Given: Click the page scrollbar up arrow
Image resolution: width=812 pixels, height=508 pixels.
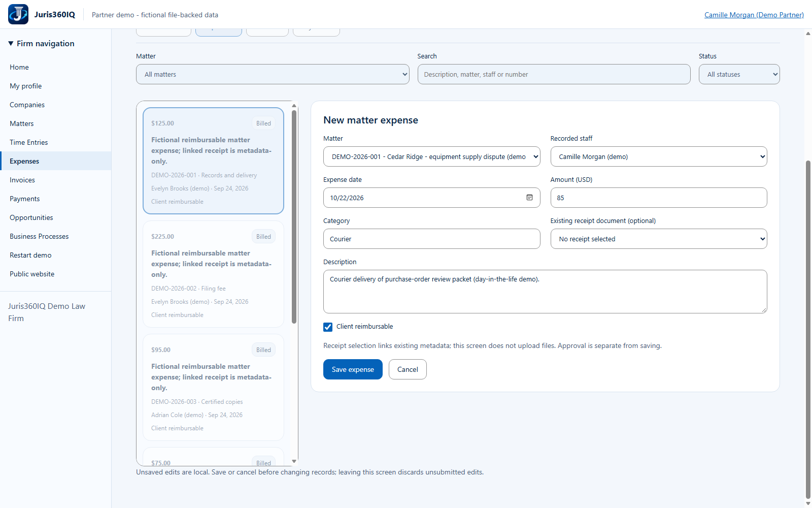Looking at the screenshot, I should point(808,34).
